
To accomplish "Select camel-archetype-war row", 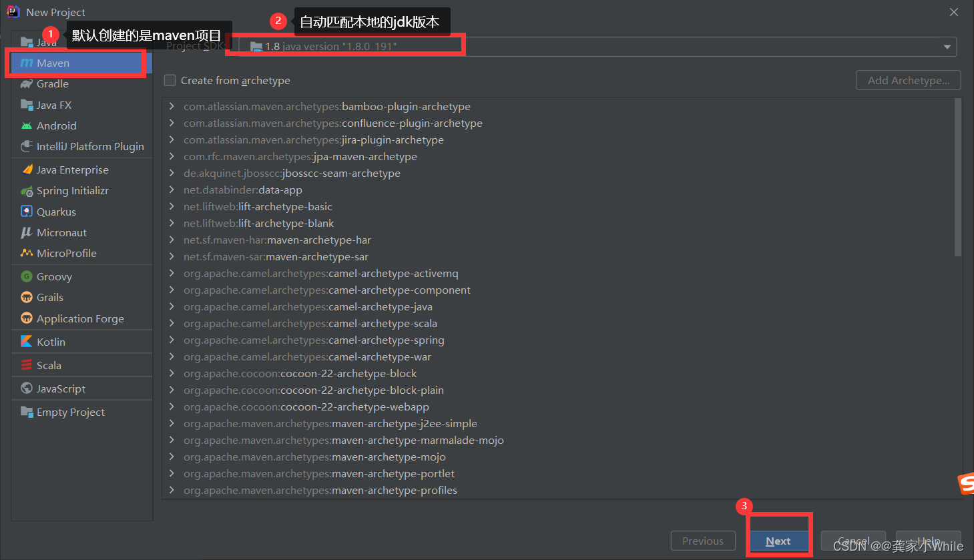I will [558, 356].
